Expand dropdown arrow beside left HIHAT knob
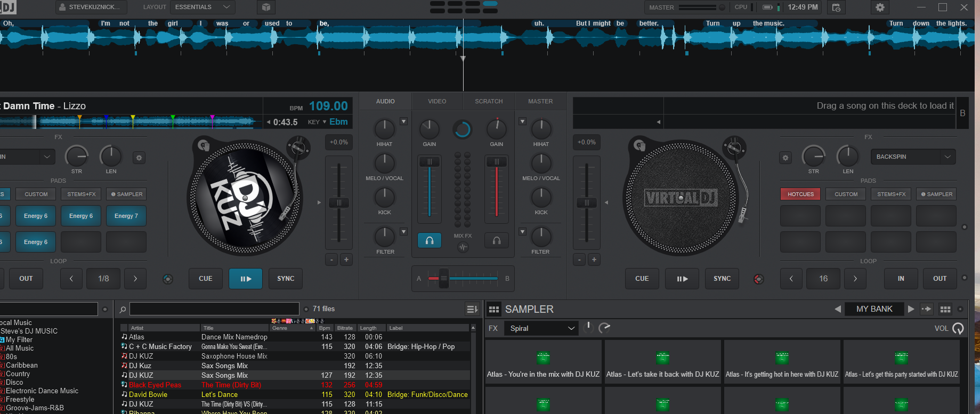The height and width of the screenshot is (414, 980). (x=403, y=121)
